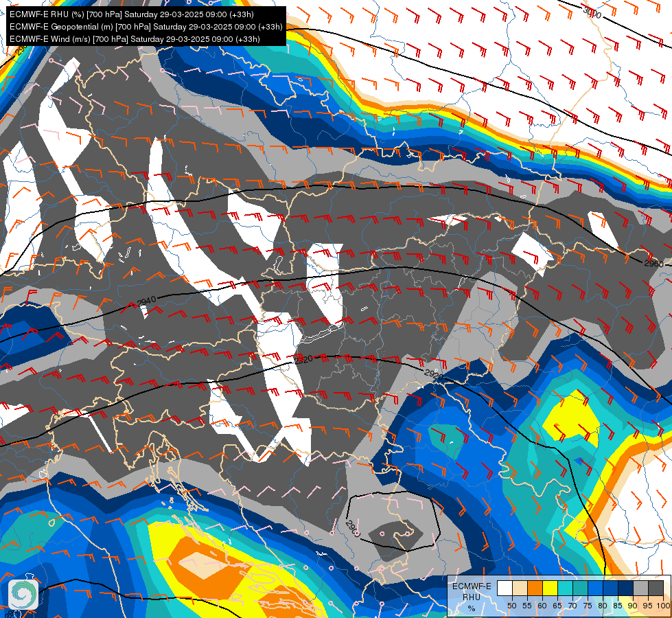Screen dimensions: 672x618
Task: Click the RHU label in the legend
Action: click(472, 597)
